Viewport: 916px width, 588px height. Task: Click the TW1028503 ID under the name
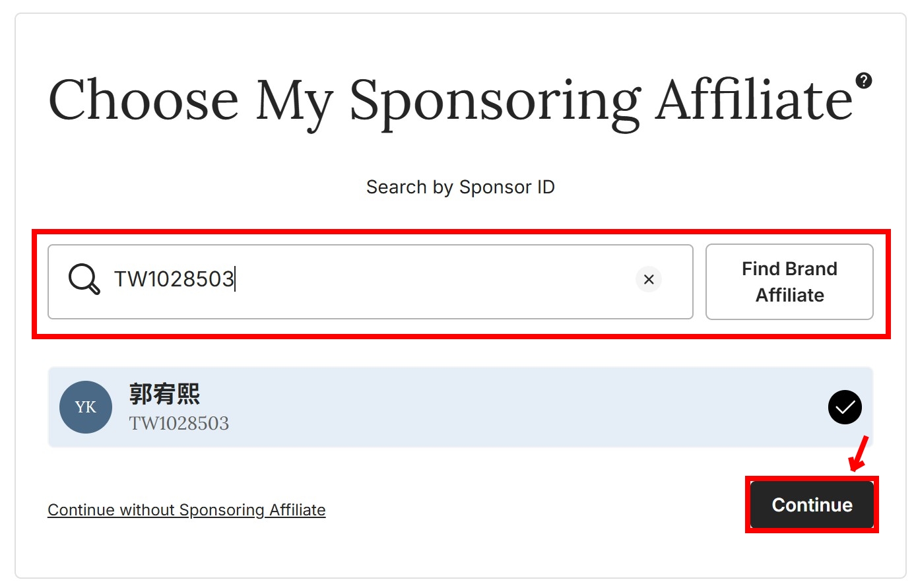pos(179,424)
